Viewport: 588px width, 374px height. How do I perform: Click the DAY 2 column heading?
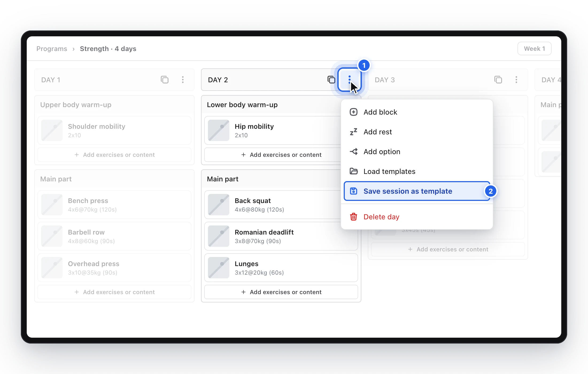(x=218, y=80)
